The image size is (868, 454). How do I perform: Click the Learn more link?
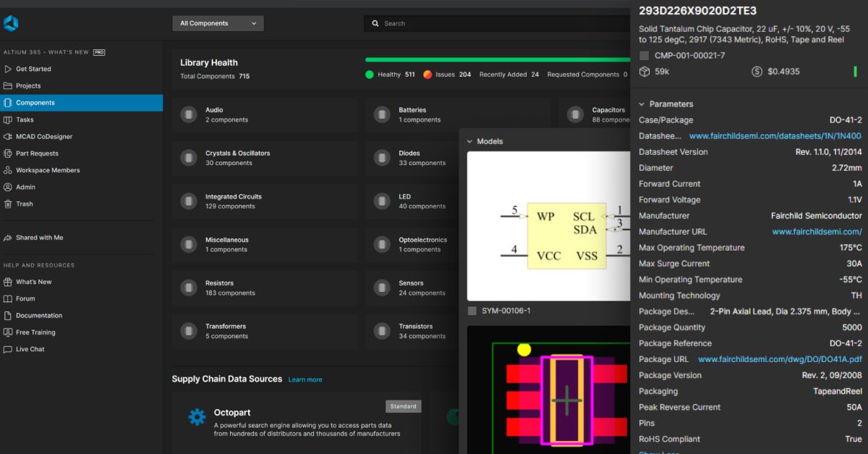coord(305,379)
